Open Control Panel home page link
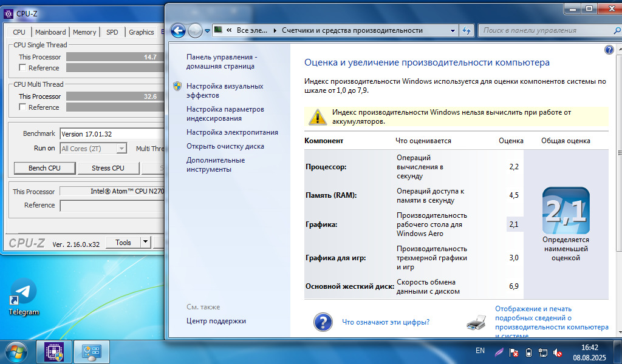 click(222, 62)
